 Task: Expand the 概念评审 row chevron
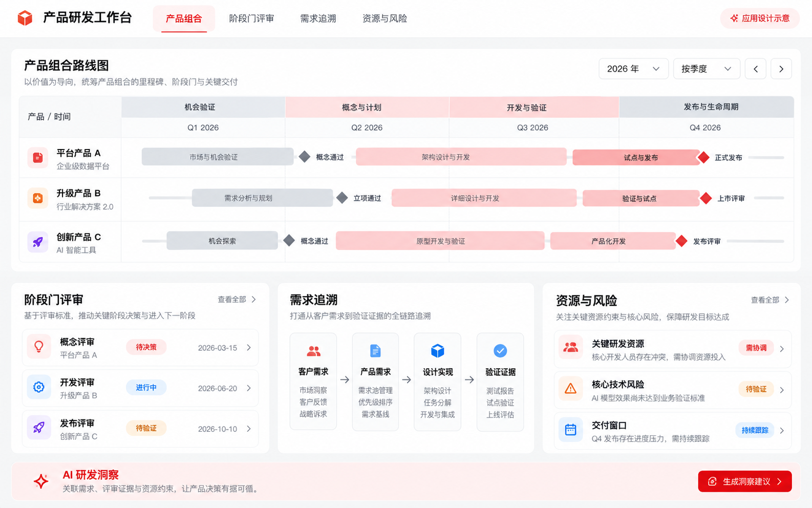pos(249,348)
